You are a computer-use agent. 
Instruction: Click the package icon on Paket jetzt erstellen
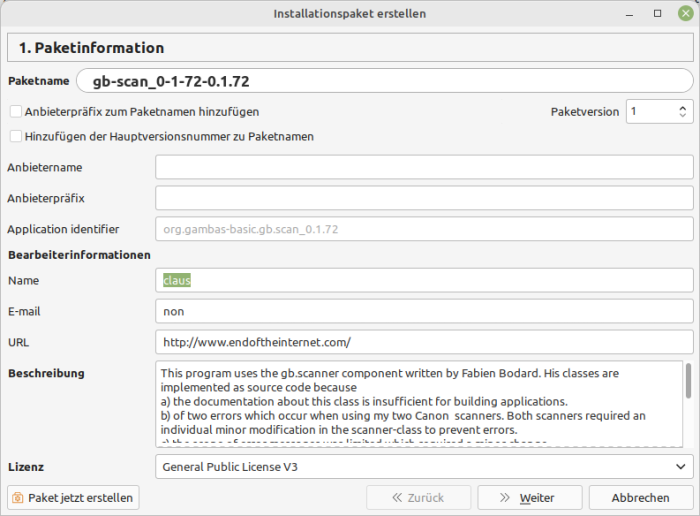tap(18, 497)
